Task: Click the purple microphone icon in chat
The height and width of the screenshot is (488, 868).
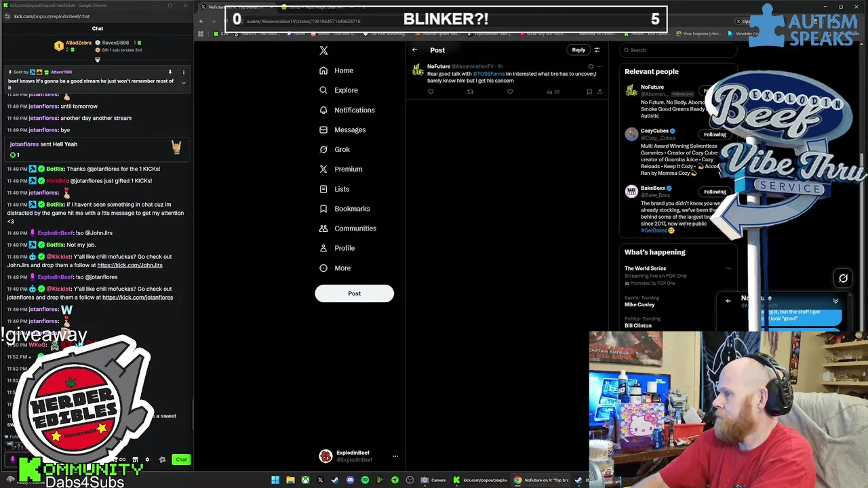Action: 13,460
